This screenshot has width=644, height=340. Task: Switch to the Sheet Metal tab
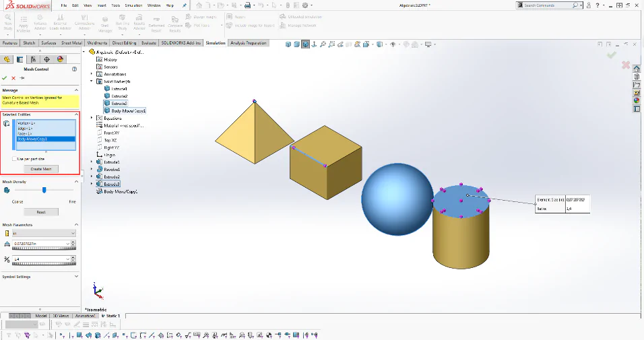point(72,42)
